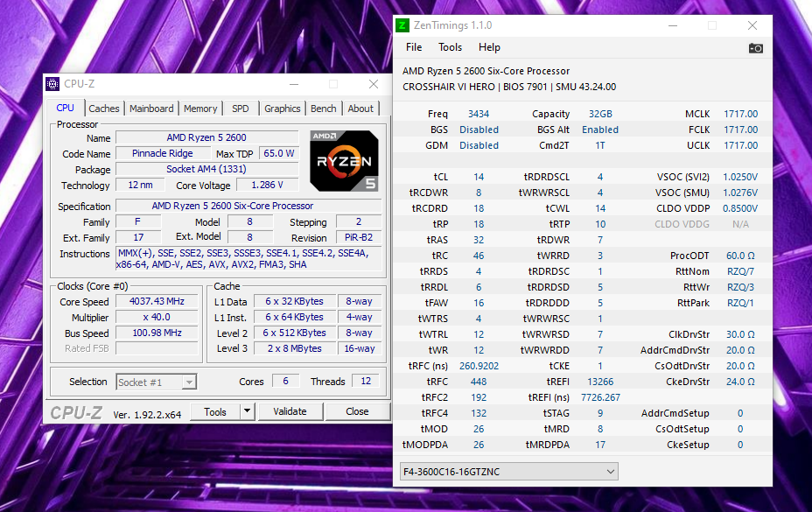Click the tREFI value 13266
This screenshot has height=512, width=812.
point(600,382)
